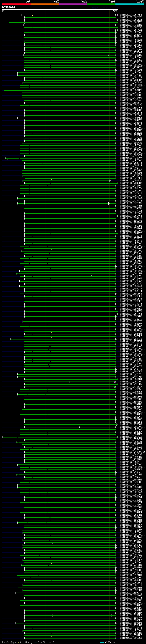Screen dimensions: 146x644
Task: Click the green alignment bar for UniRef100_A5AIP7
Action: point(60,90)
